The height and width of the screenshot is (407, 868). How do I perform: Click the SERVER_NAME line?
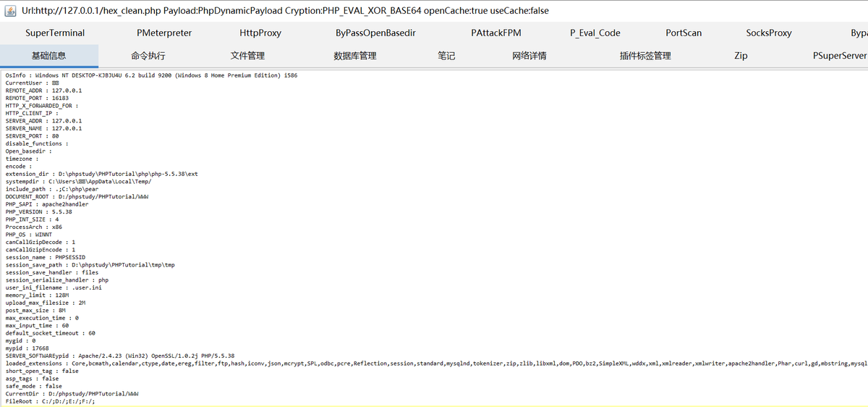pos(43,128)
